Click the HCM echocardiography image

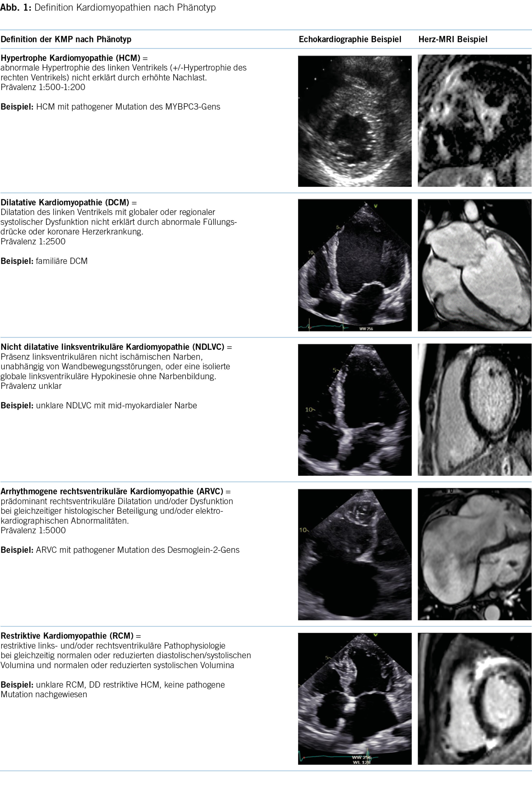pos(354,121)
